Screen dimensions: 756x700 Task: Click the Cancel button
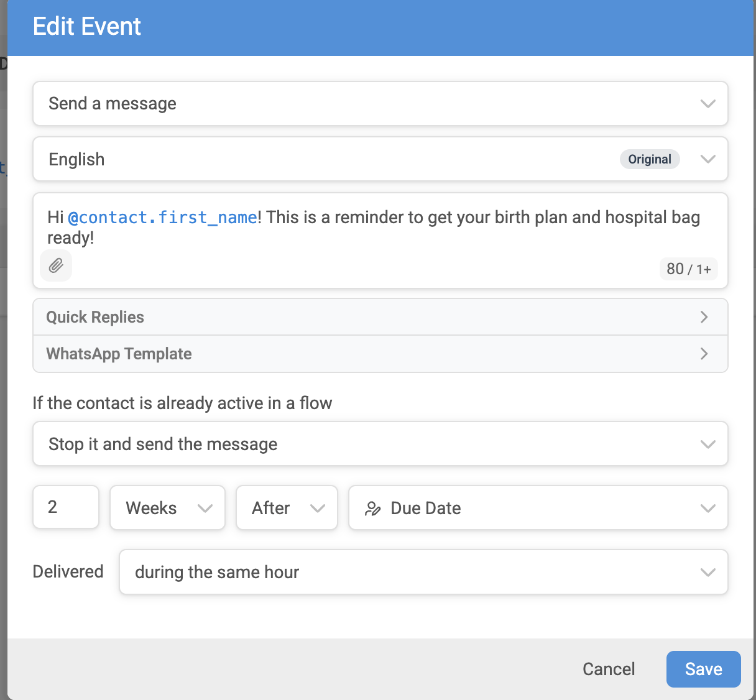point(609,669)
